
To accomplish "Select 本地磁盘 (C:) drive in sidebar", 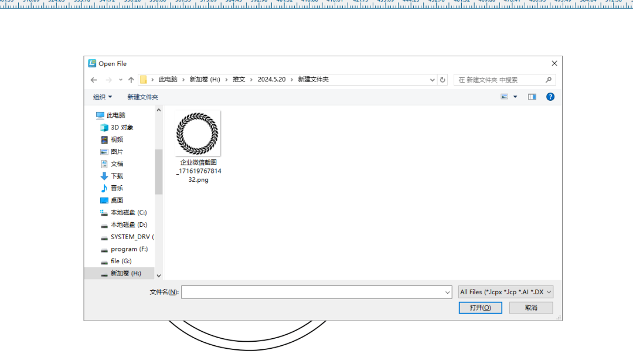I will 128,213.
